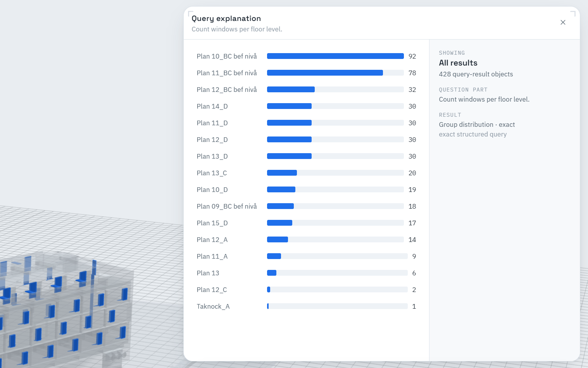The width and height of the screenshot is (588, 368).
Task: Click the distribution bar for Plan 13_D
Action: [335, 156]
